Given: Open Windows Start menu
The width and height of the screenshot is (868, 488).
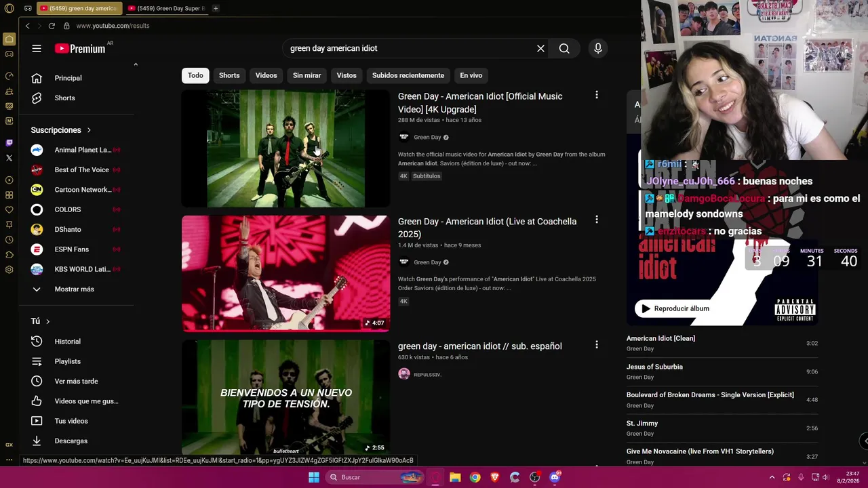Looking at the screenshot, I should point(314,477).
